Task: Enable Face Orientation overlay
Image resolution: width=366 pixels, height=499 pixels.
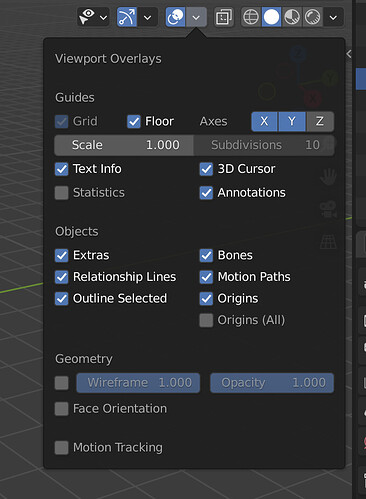Action: [x=62, y=409]
